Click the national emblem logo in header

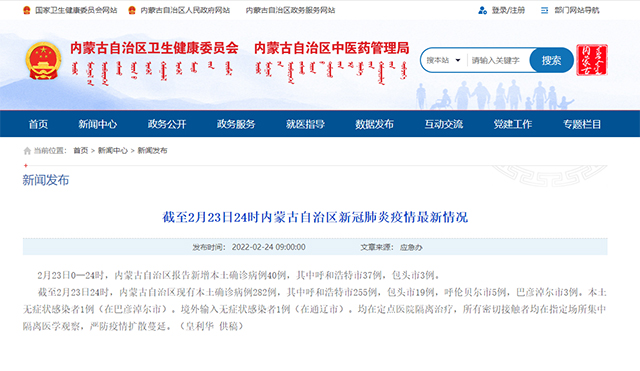coord(43,61)
